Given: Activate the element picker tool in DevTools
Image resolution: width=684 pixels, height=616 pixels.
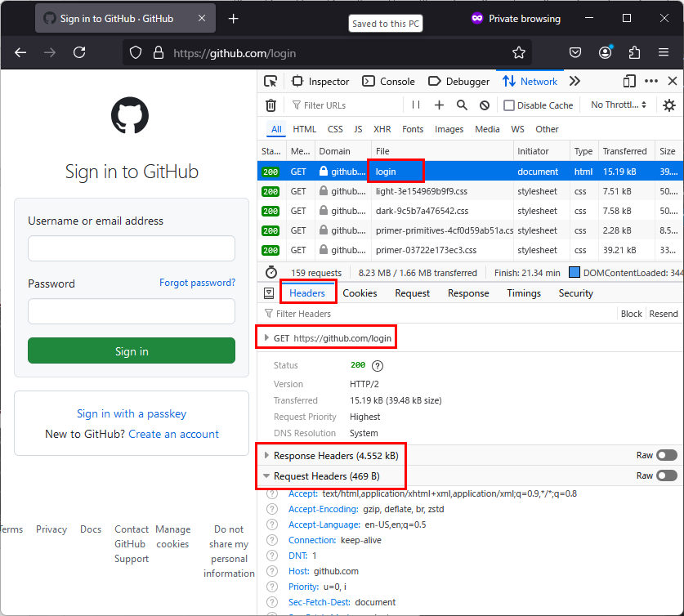Looking at the screenshot, I should 270,82.
